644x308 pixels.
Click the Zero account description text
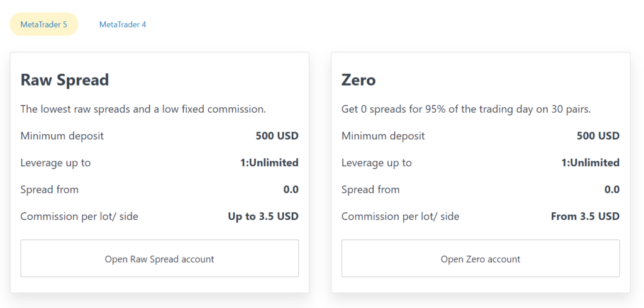click(466, 110)
